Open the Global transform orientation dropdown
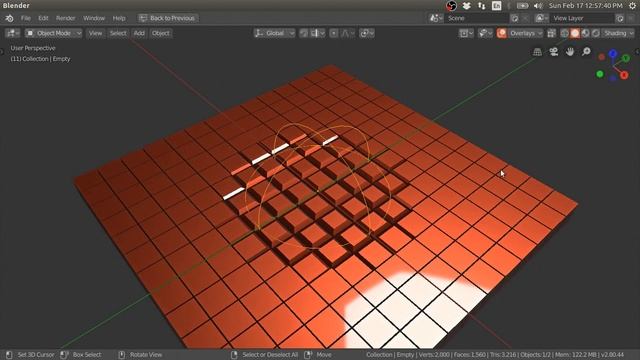Image resolution: width=640 pixels, height=360 pixels. pos(274,33)
